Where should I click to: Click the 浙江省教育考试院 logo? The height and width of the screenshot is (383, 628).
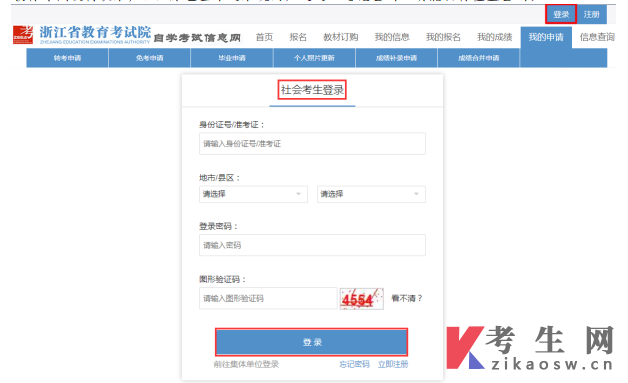point(82,35)
